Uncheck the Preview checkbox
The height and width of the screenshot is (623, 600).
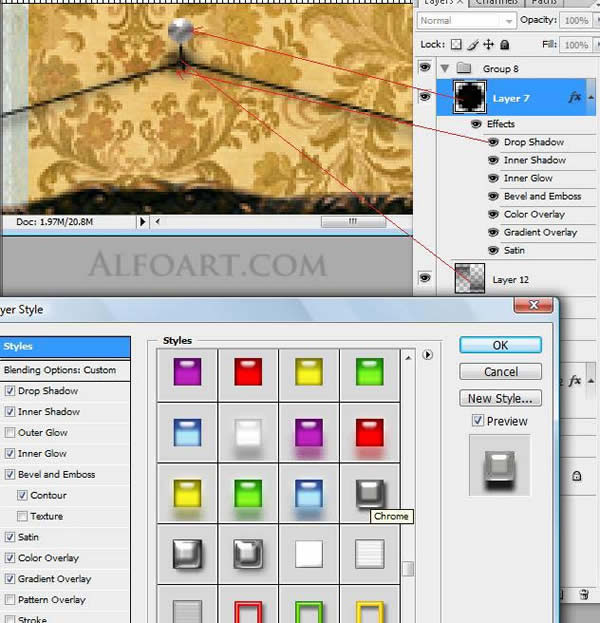click(x=477, y=421)
